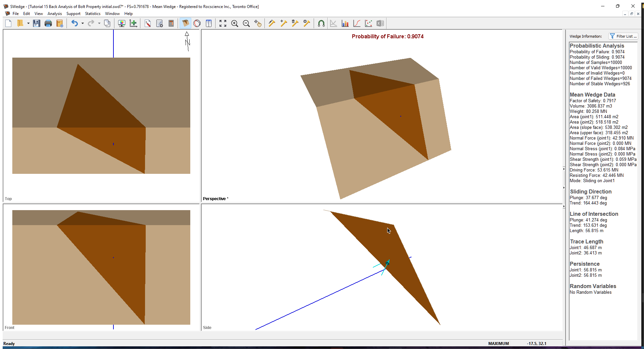Click the Zoom All extents icon
Screen dimensions: 644x349
(223, 23)
